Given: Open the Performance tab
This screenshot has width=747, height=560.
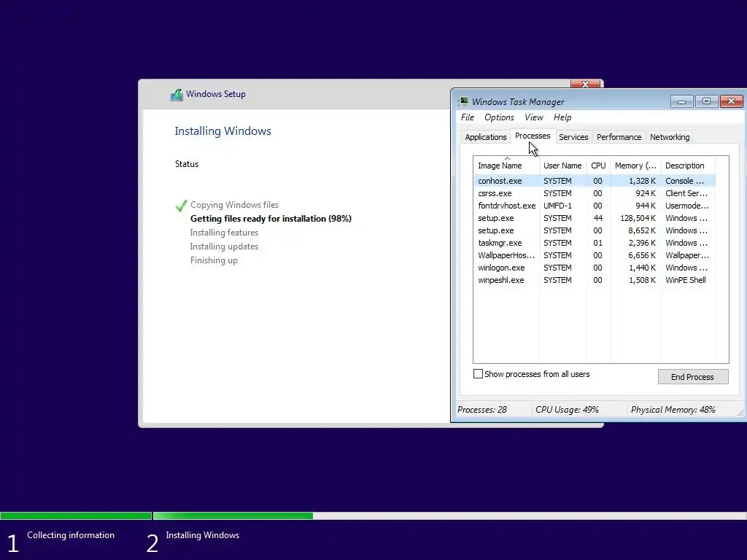Looking at the screenshot, I should pyautogui.click(x=619, y=137).
